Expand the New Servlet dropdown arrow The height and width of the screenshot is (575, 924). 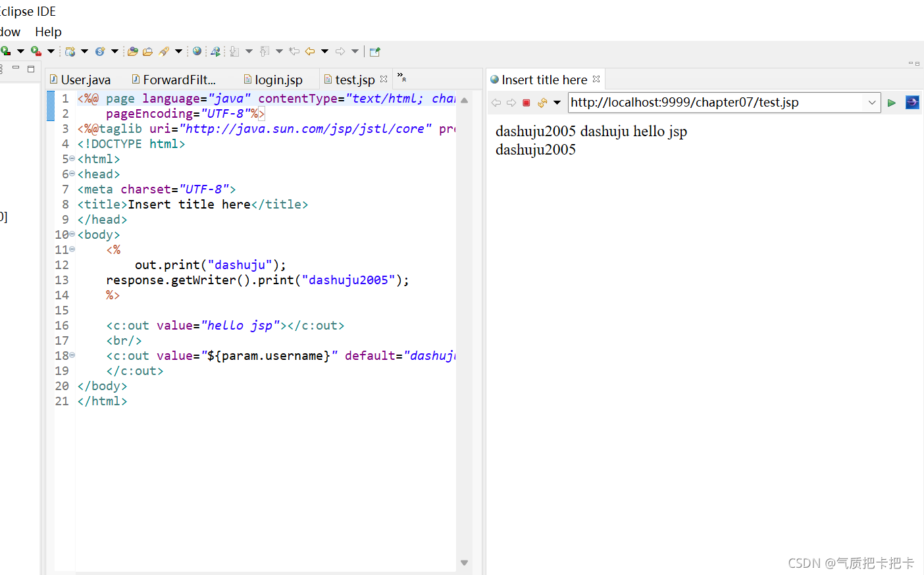tap(115, 51)
